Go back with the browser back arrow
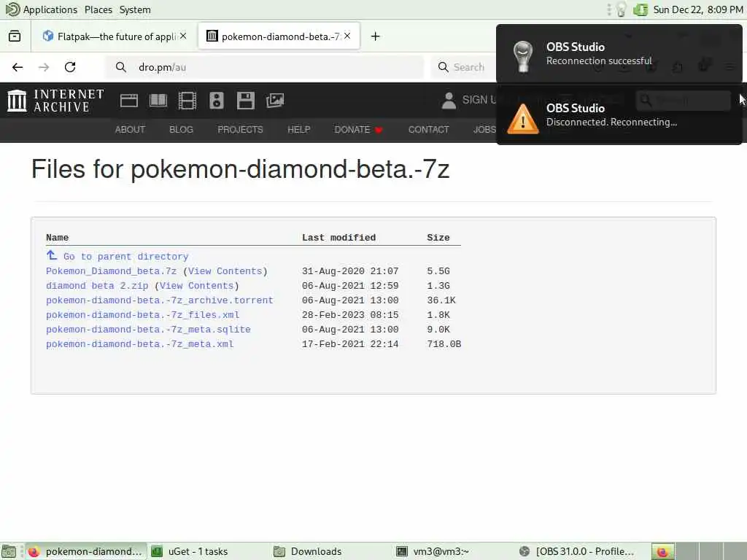This screenshot has width=747, height=560. click(x=18, y=67)
